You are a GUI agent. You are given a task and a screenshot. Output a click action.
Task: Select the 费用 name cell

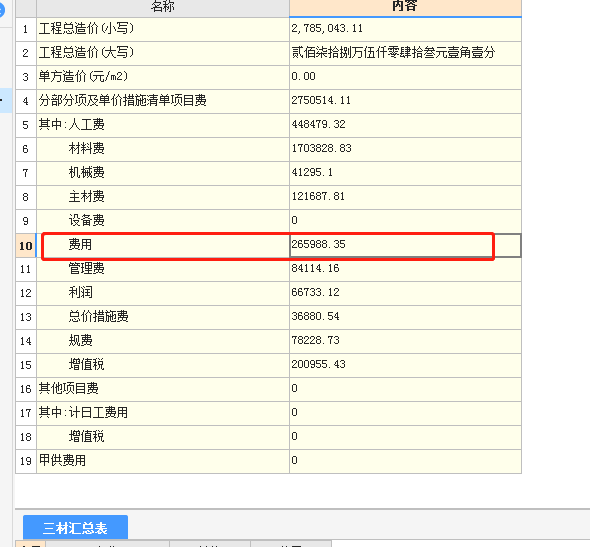click(163, 245)
